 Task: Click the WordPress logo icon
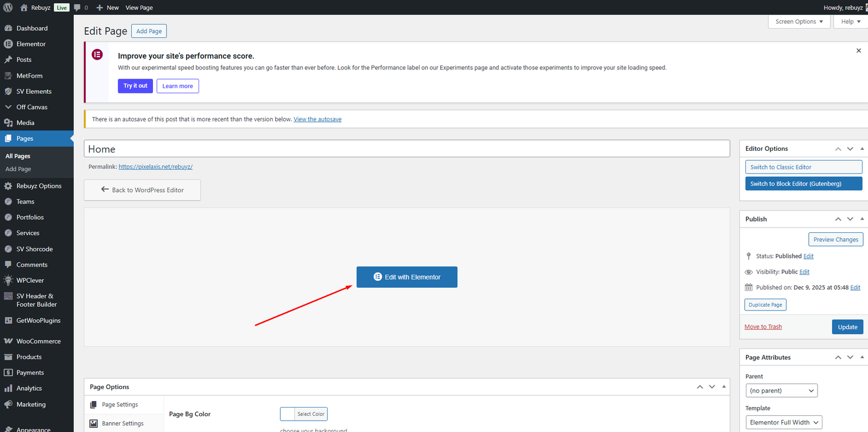click(x=8, y=8)
